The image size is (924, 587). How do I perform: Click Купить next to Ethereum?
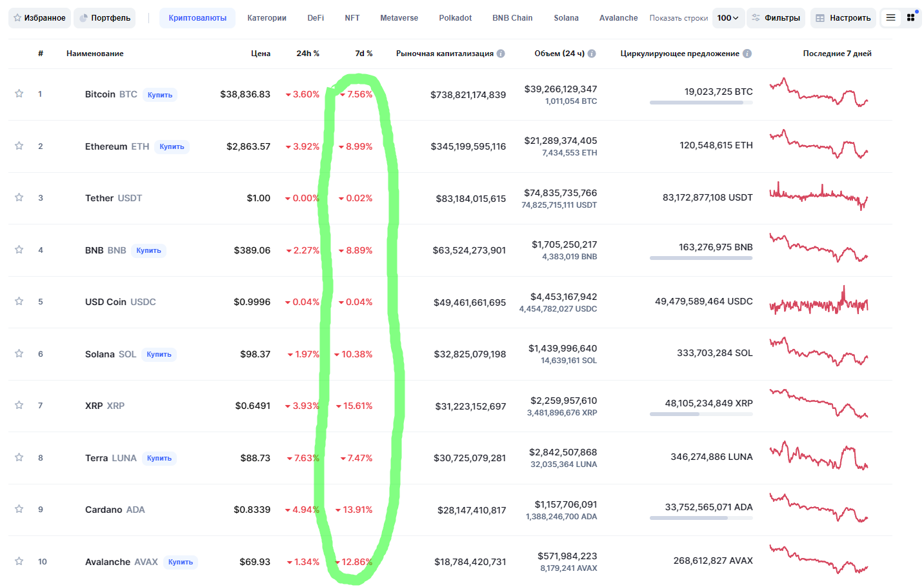click(x=172, y=146)
